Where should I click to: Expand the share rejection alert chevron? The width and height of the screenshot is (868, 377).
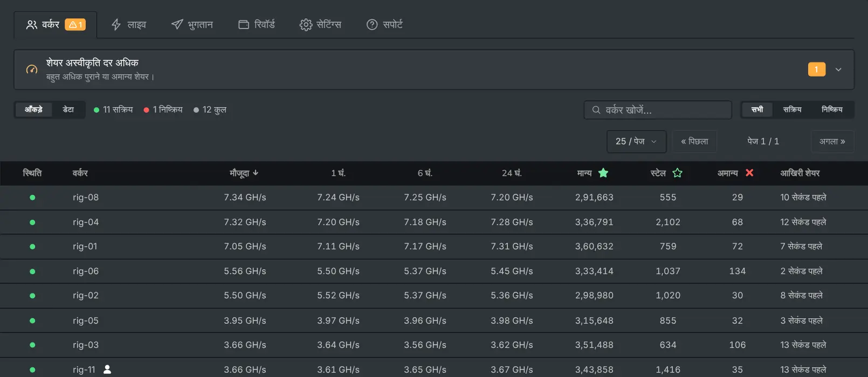(x=838, y=69)
